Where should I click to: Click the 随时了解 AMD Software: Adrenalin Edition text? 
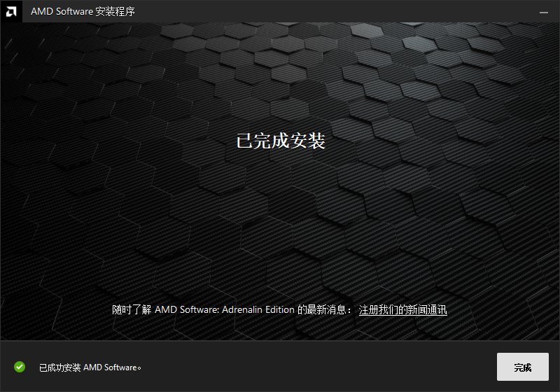203,309
